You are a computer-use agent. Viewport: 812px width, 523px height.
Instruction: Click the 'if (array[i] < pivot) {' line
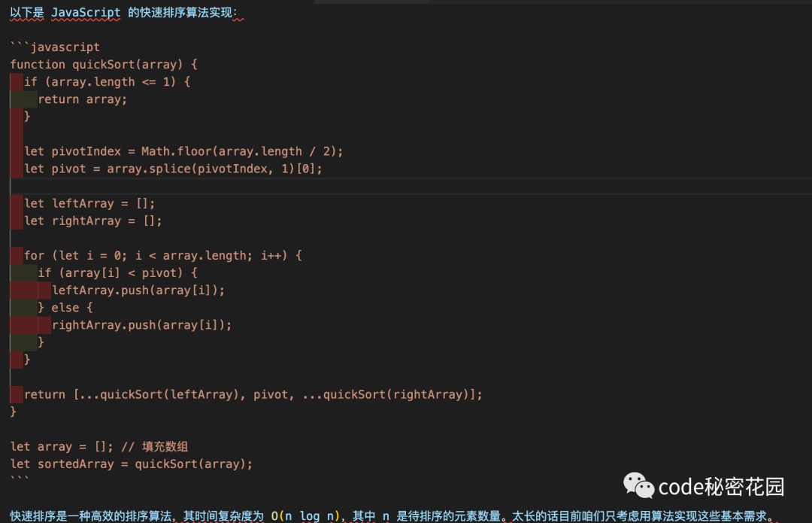pyautogui.click(x=117, y=272)
